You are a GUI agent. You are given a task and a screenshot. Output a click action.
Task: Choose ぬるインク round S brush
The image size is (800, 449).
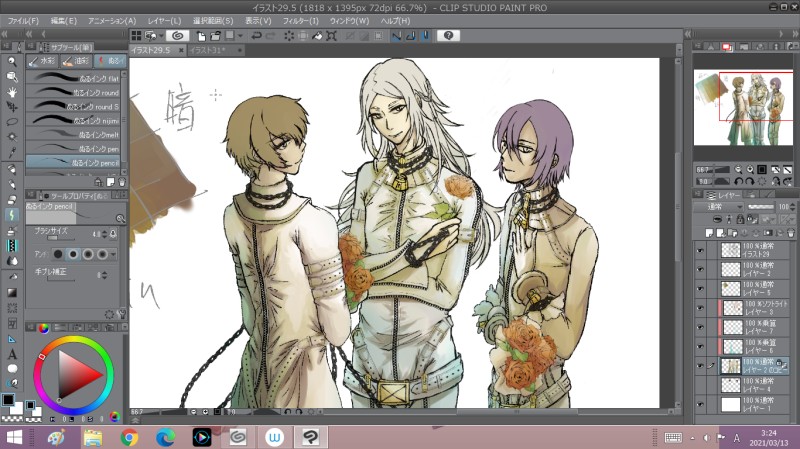(73, 106)
